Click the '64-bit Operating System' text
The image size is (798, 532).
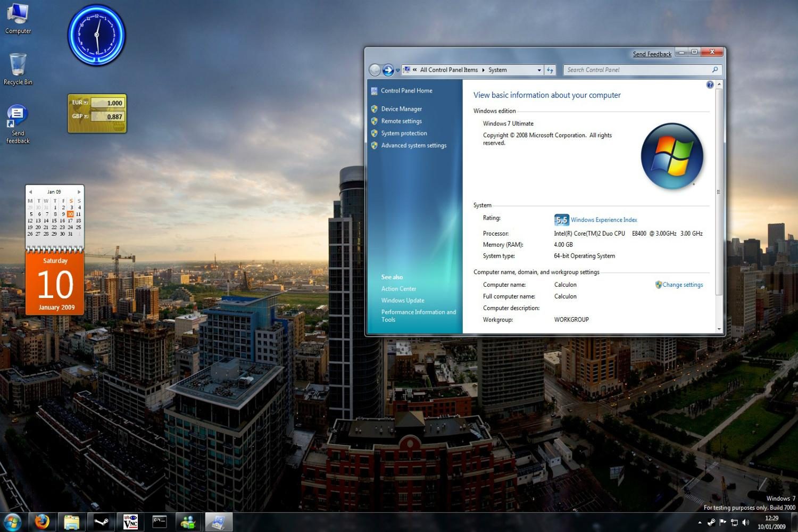[x=584, y=256]
